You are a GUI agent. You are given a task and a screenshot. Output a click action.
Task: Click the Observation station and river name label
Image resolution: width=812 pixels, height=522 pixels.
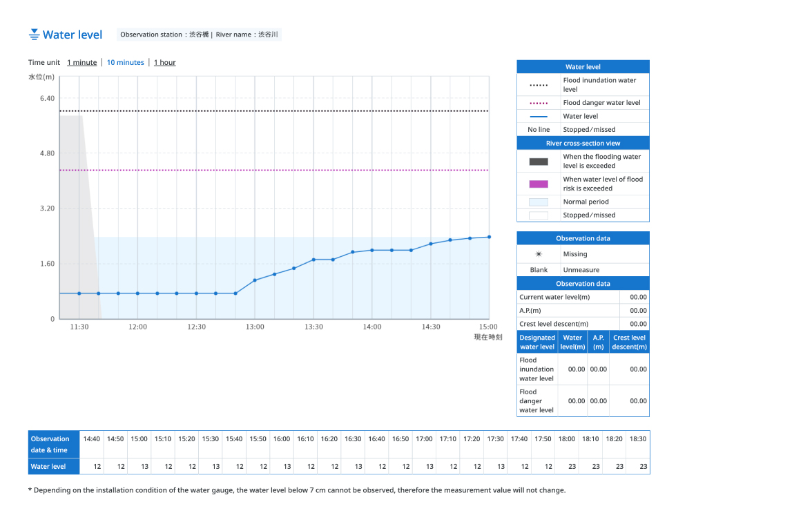tap(199, 35)
